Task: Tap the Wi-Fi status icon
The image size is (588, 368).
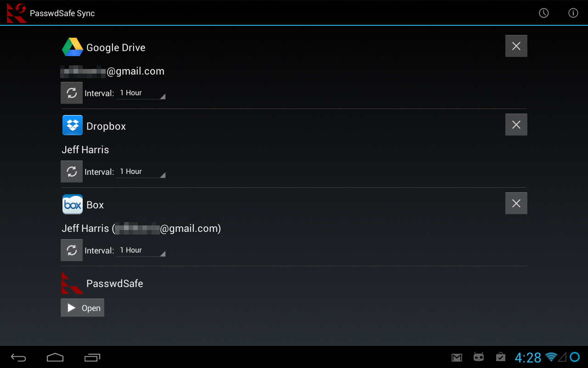Action: click(x=551, y=357)
